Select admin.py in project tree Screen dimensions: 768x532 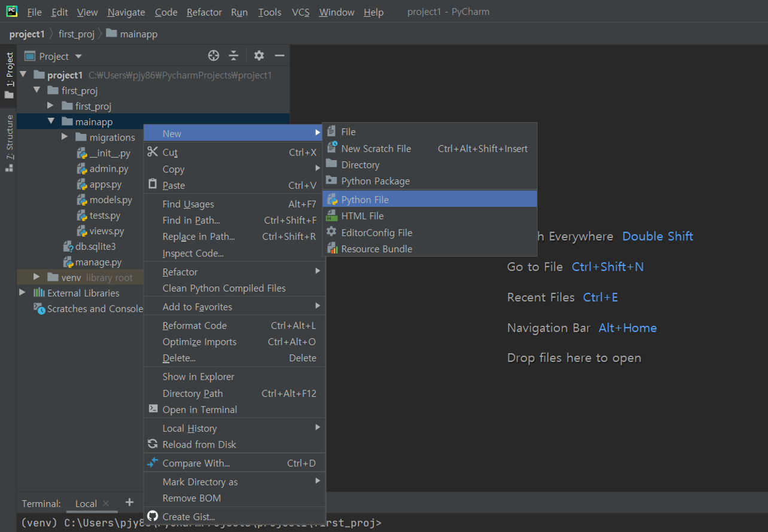click(x=103, y=169)
